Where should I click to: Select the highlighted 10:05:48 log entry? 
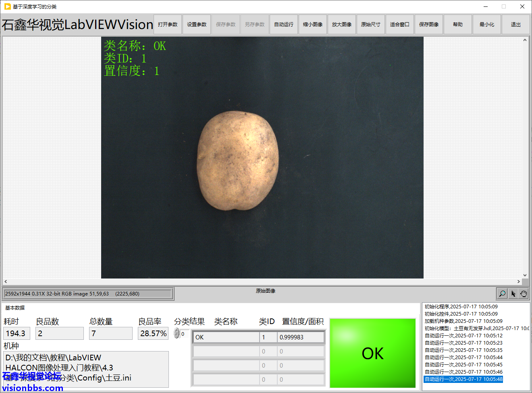(x=463, y=379)
